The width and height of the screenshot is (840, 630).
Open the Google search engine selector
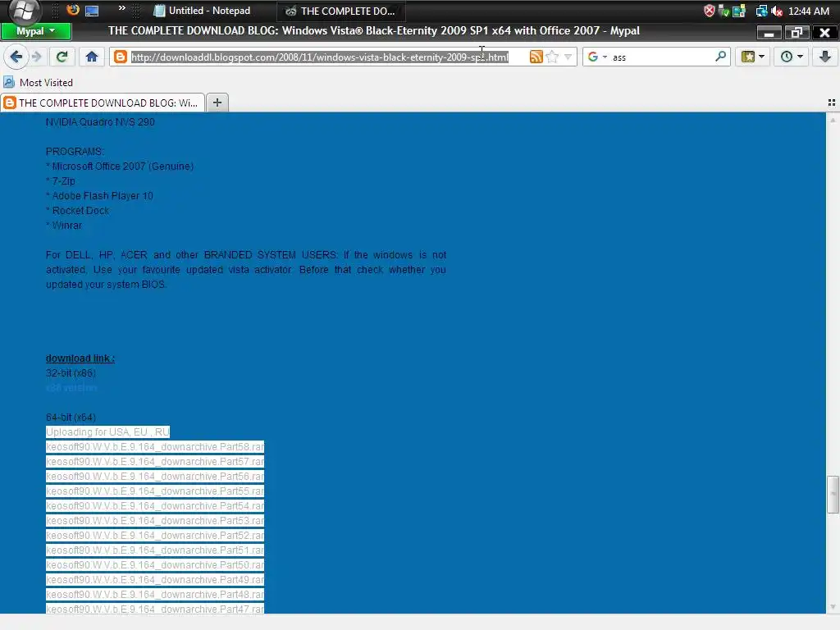coord(597,57)
